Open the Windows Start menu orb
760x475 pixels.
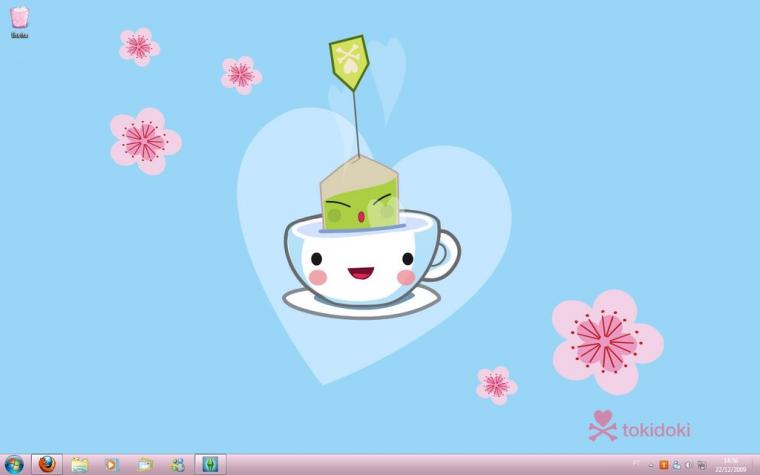(14, 465)
